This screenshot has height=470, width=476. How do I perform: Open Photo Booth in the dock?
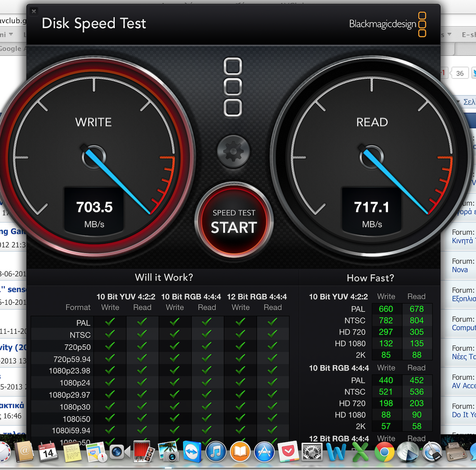[x=143, y=452]
